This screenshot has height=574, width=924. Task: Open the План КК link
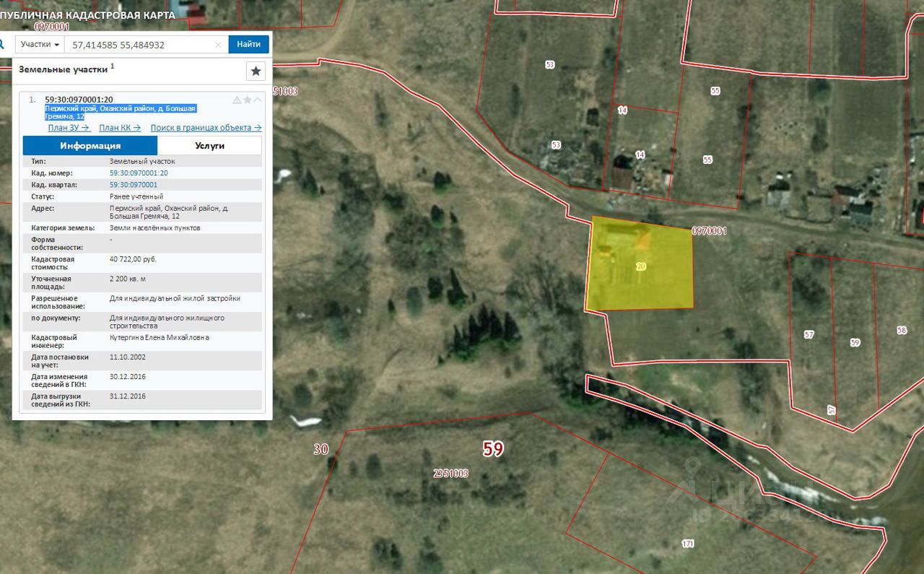[x=119, y=128]
